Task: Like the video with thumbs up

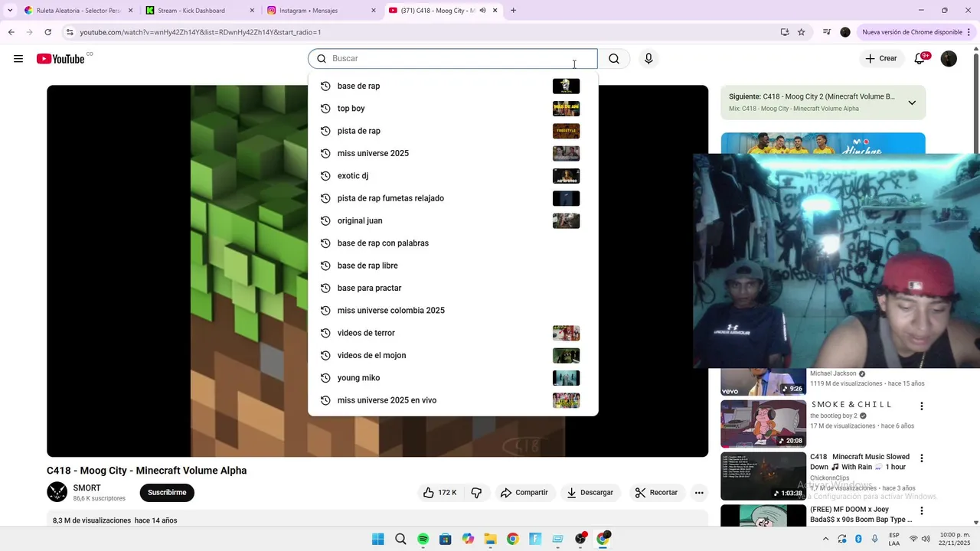Action: pos(439,493)
